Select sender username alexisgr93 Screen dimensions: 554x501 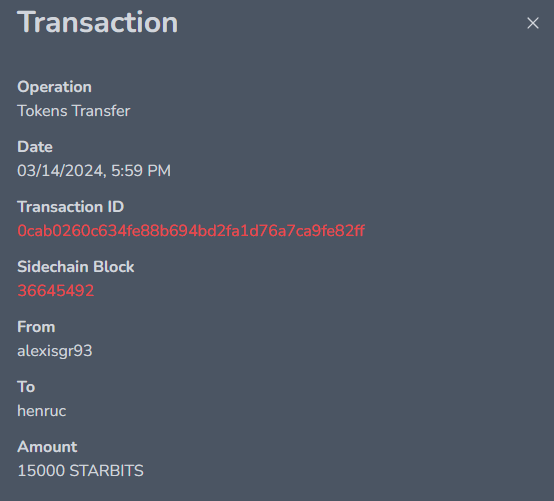55,351
